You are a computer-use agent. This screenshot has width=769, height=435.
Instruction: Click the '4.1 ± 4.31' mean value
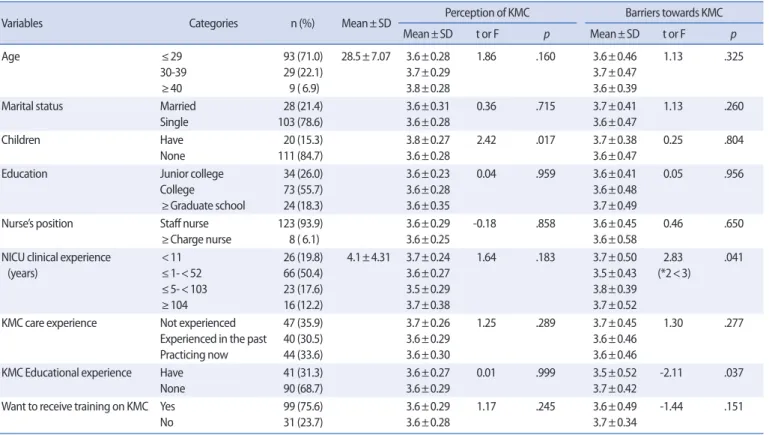point(368,257)
